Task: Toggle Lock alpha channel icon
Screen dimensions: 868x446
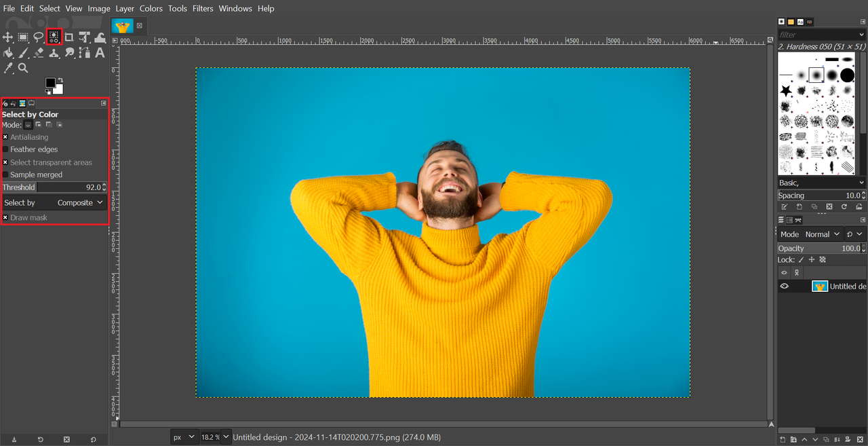Action: 823,259
